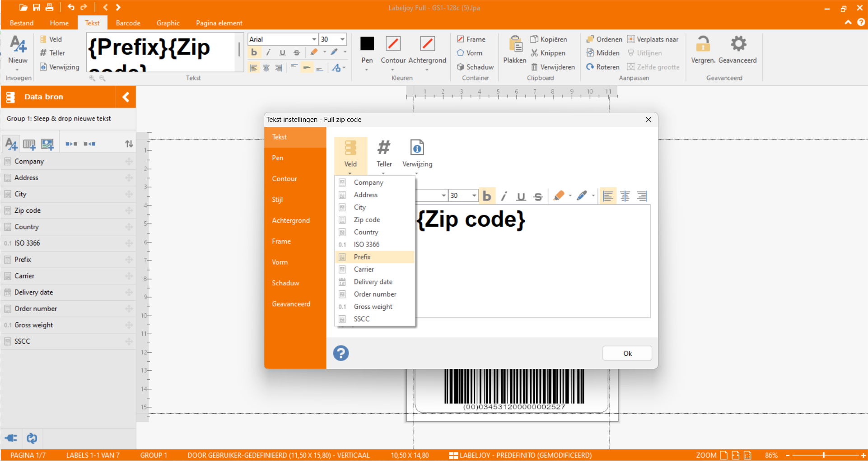Click Knippen scissors item
The image size is (868, 461).
(x=548, y=53)
